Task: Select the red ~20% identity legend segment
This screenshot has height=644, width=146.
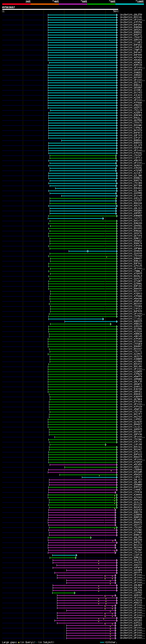Action: click(x=16, y=4)
